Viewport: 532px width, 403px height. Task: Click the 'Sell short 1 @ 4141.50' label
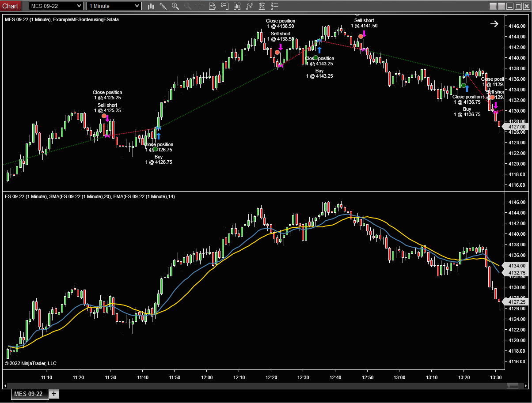coord(364,23)
